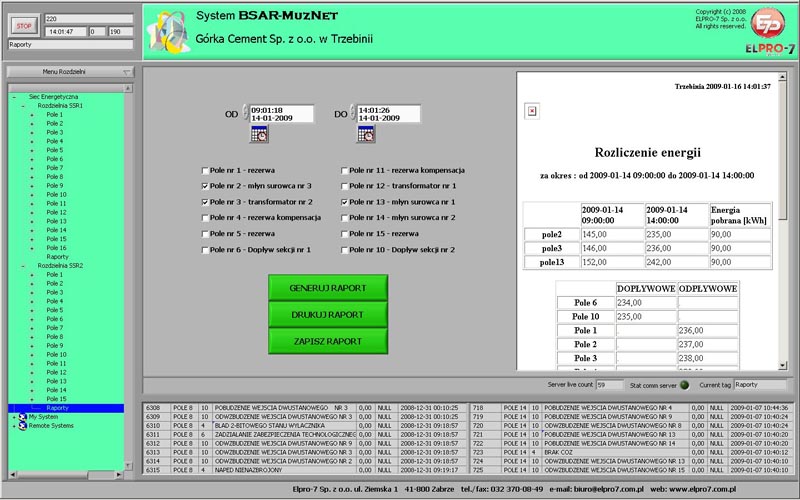Expand the Remote Systems tree node

pyautogui.click(x=14, y=426)
